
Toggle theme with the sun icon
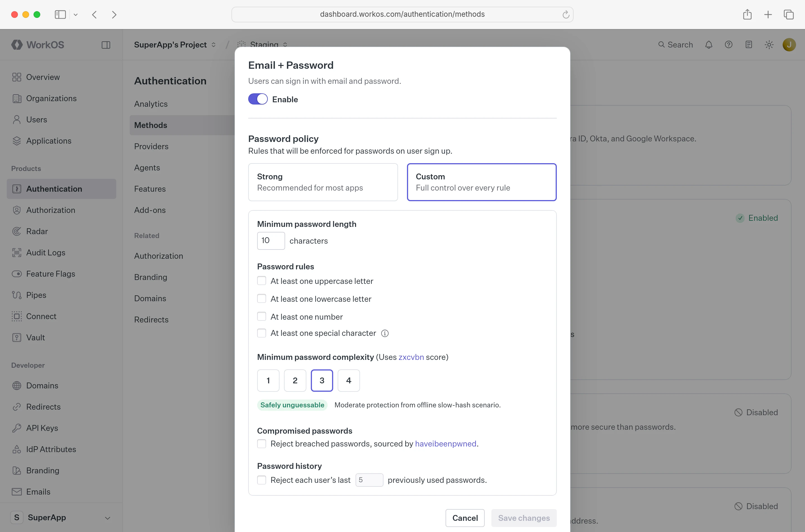click(769, 45)
